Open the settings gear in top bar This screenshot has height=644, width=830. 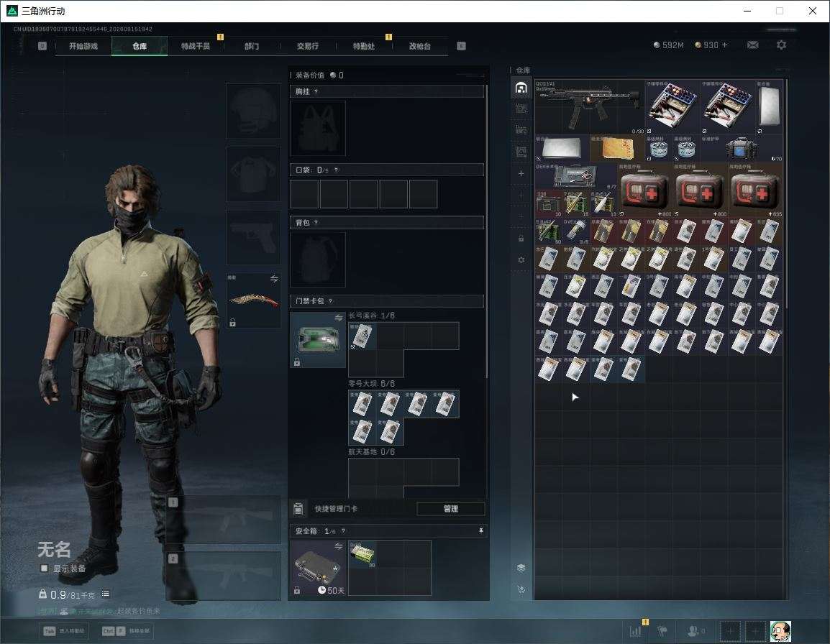point(781,45)
